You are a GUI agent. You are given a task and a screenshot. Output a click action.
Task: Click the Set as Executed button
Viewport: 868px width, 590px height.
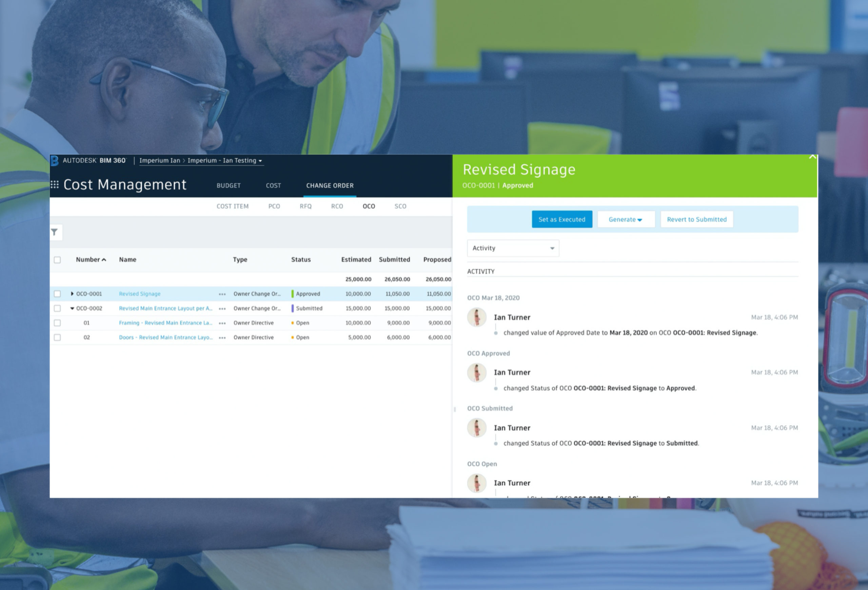[562, 220]
